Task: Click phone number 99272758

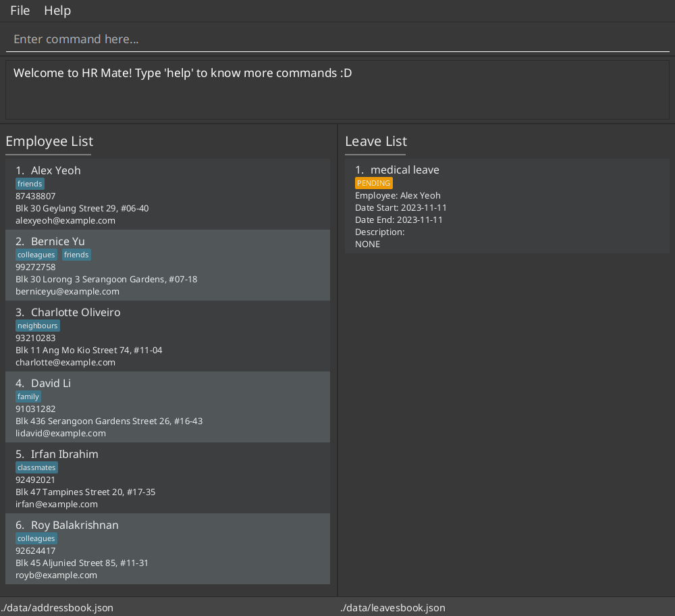Action: click(36, 267)
